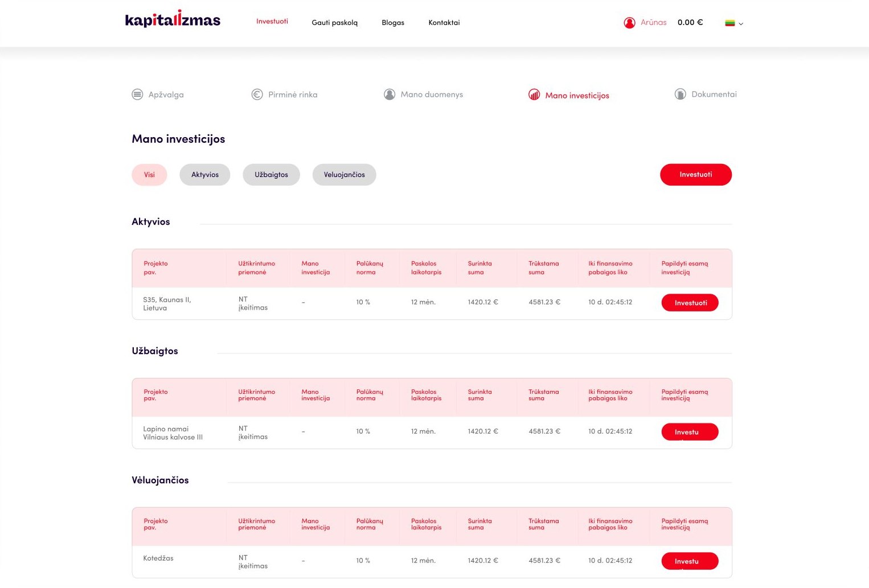Click Palūkanų norma header in Užbaigtos table
Image resolution: width=869 pixels, height=588 pixels.
(x=370, y=395)
